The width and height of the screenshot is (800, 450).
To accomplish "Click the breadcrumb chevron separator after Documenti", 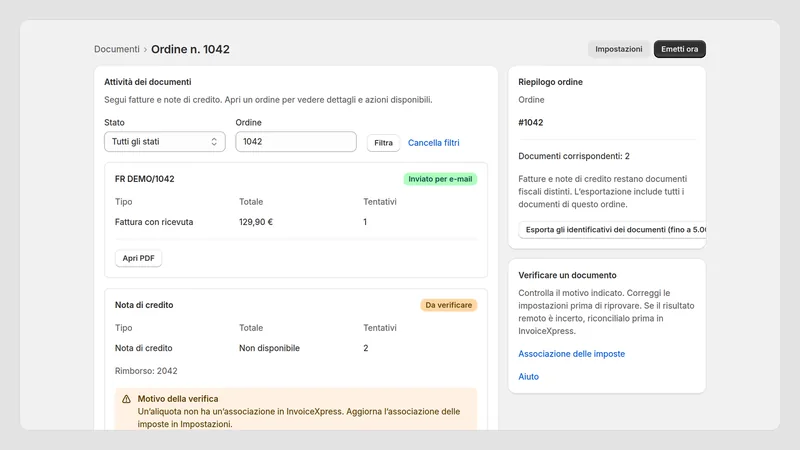I will (x=145, y=49).
